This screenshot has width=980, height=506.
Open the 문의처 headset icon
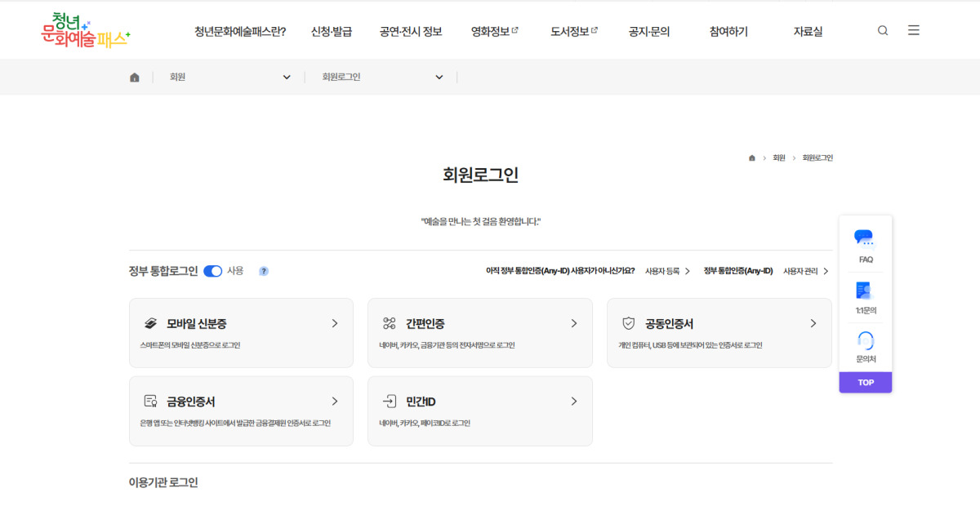(866, 340)
